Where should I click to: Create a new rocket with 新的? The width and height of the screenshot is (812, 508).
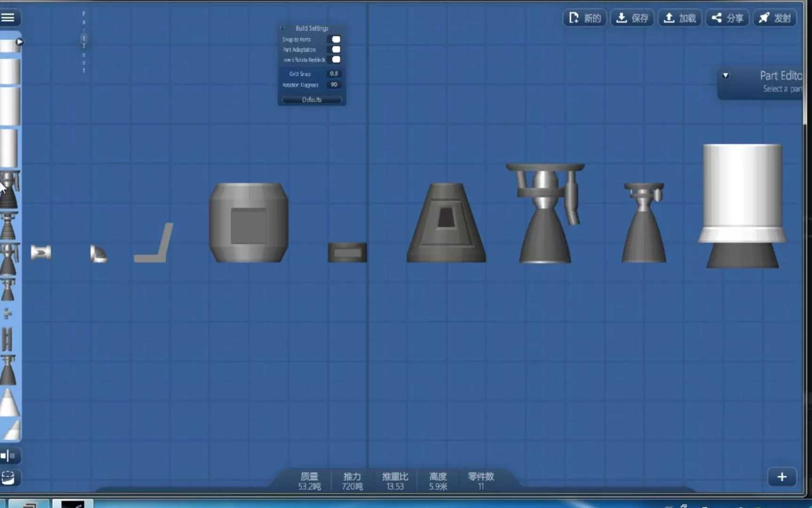tap(585, 18)
